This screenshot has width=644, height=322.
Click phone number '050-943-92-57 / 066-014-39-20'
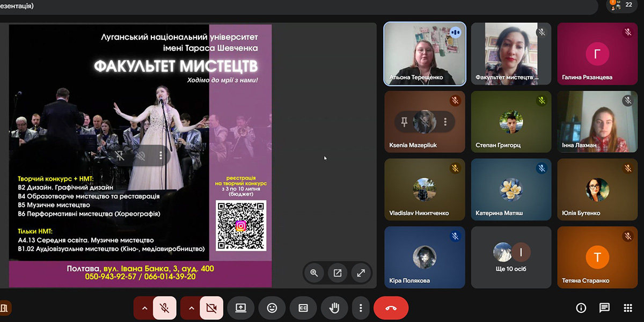(x=140, y=277)
